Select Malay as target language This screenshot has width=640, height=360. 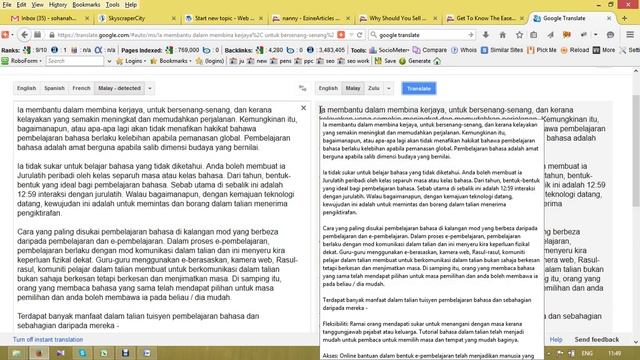[353, 88]
